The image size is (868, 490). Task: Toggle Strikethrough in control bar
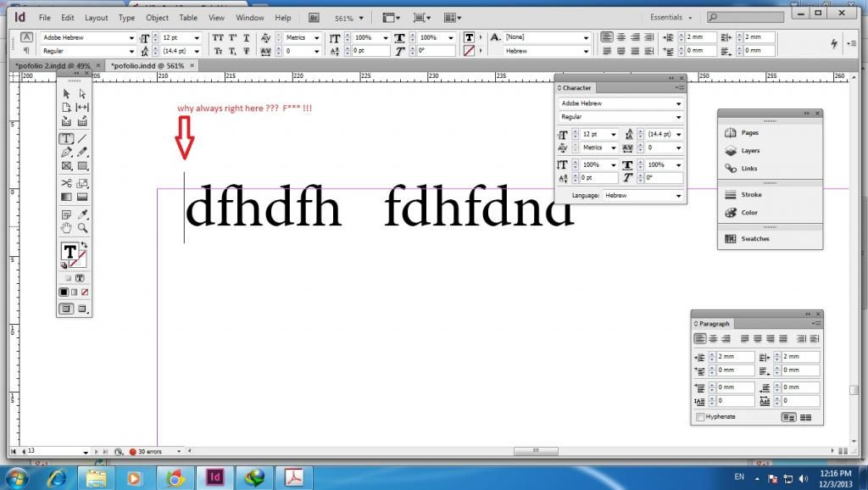247,51
